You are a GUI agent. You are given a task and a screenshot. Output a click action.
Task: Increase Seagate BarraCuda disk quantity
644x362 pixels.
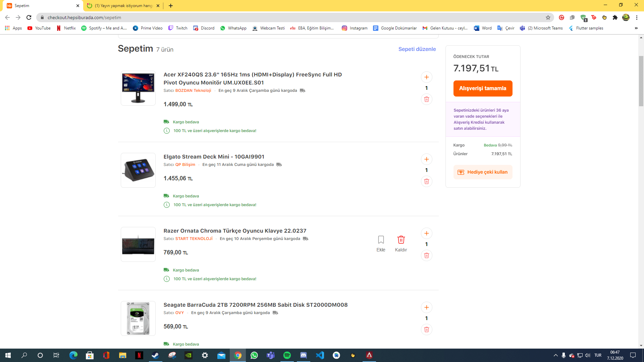426,307
